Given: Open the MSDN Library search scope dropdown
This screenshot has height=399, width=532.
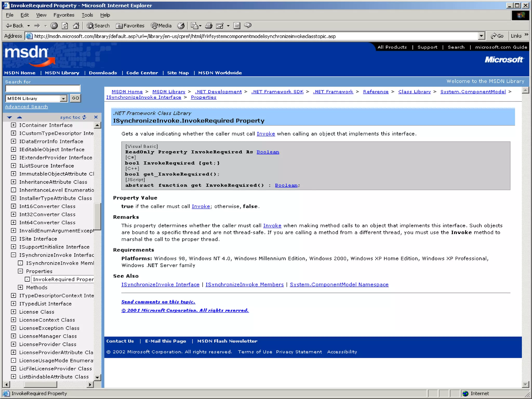Looking at the screenshot, I should coord(63,98).
